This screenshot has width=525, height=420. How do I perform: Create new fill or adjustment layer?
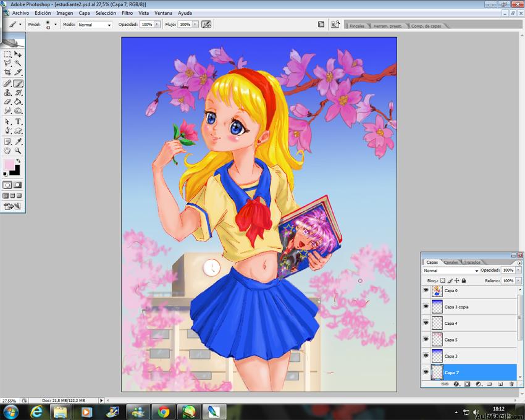pyautogui.click(x=478, y=384)
